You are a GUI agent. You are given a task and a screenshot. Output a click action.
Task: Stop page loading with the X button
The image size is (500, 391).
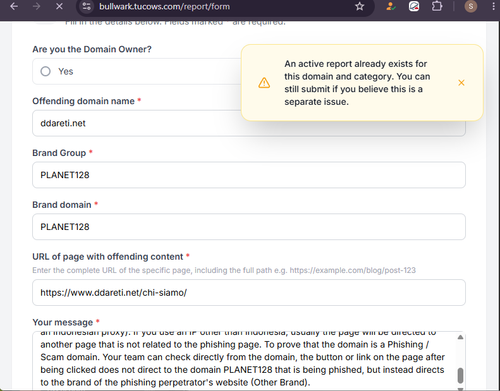pyautogui.click(x=59, y=6)
